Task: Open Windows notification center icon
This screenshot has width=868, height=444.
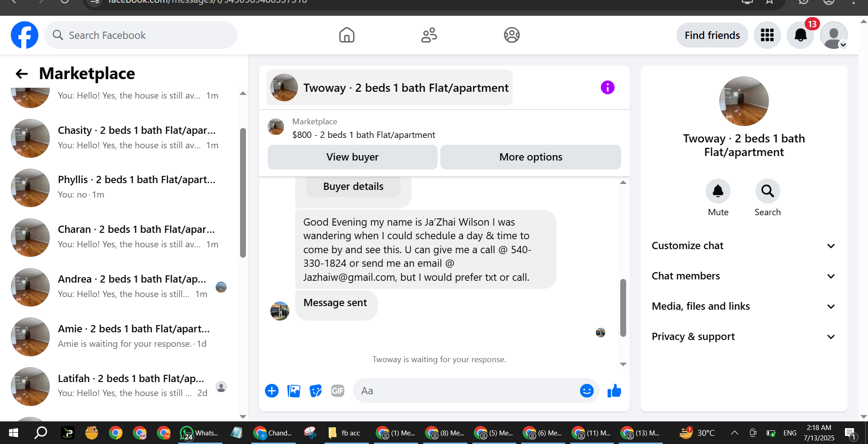Action: tap(850, 433)
